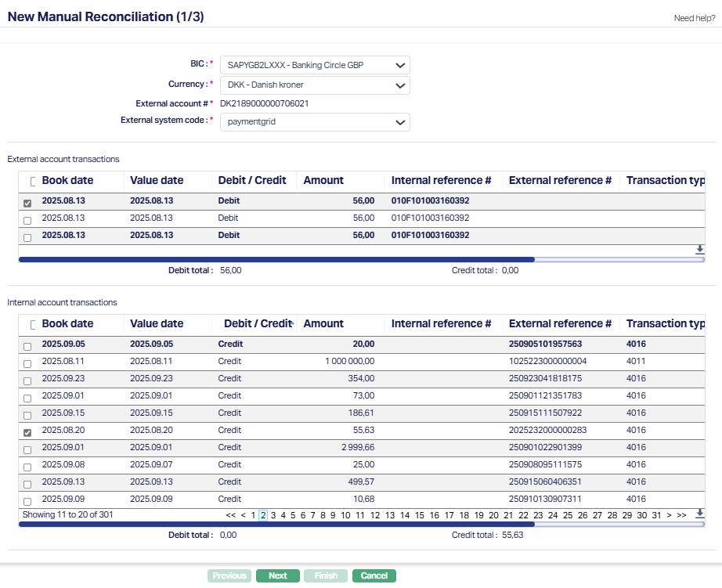The image size is (722, 588).
Task: Go to first page using << arrow
Action: click(x=230, y=515)
